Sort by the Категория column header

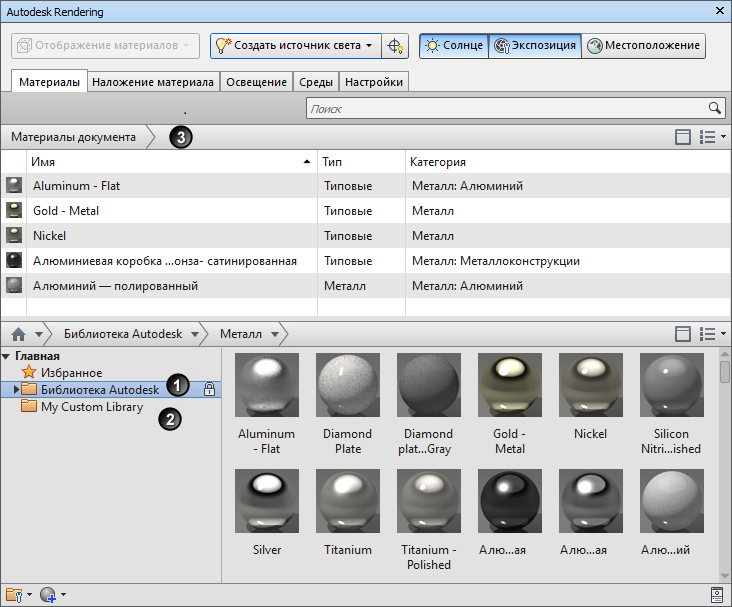coord(568,162)
